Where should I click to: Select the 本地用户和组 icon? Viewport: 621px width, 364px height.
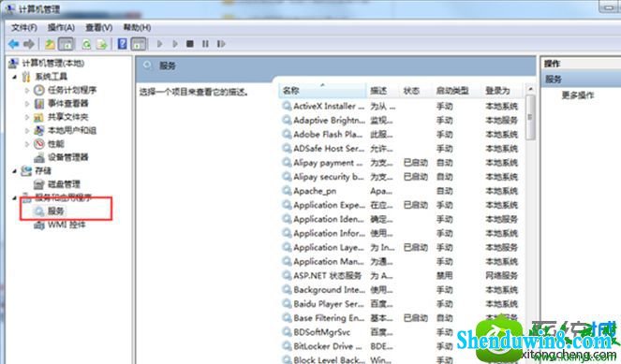coord(38,131)
